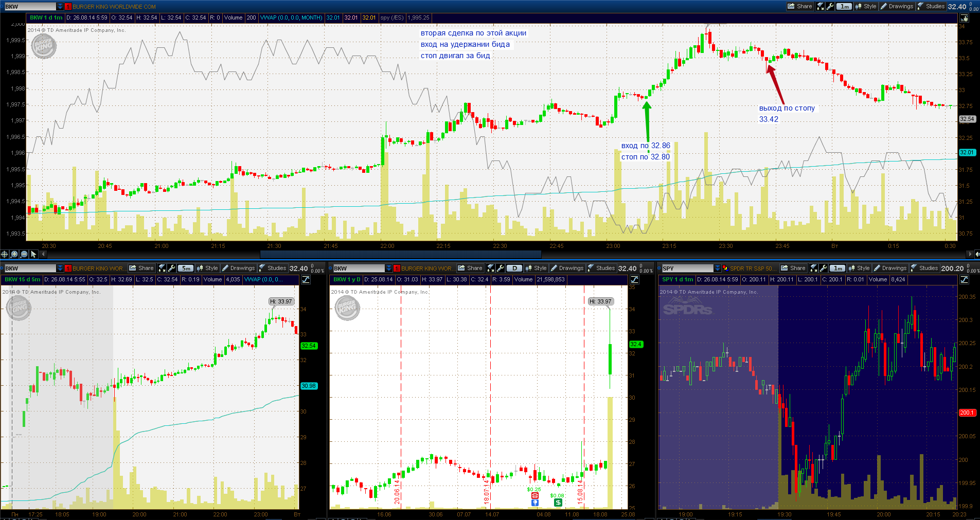The width and height of the screenshot is (980, 520).
Task: Click the price axis scale icon on the BKW 5m chart
Action: 306,280
